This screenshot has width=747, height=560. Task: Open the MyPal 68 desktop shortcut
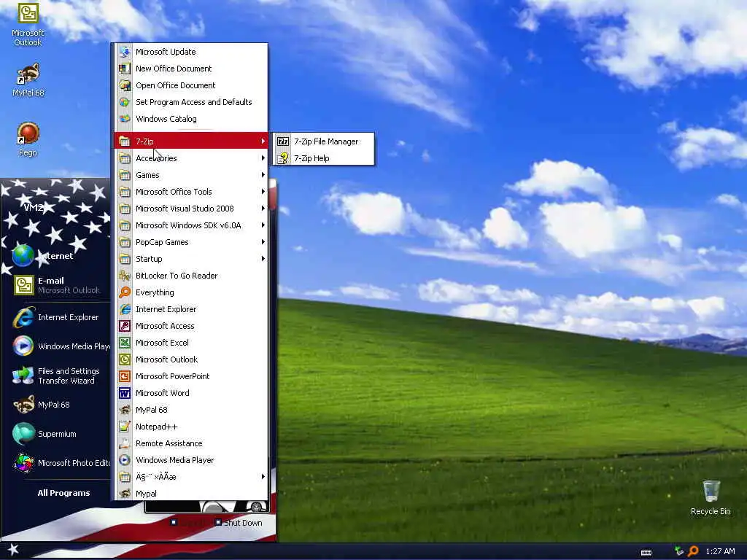click(x=28, y=80)
